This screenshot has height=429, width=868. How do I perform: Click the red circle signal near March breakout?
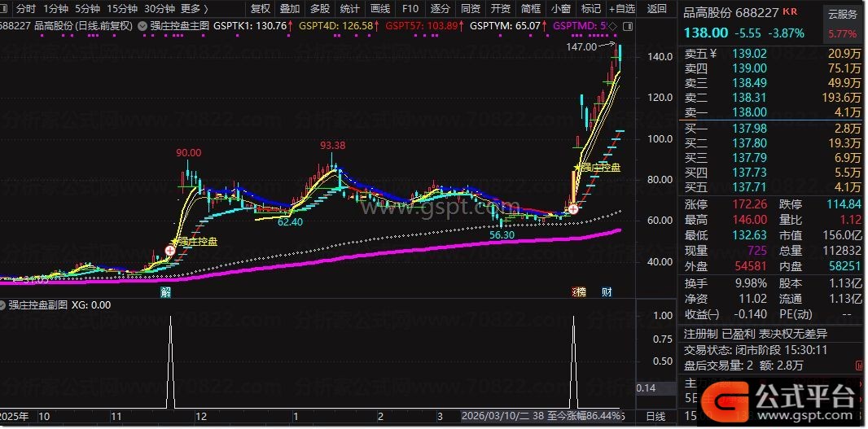573,209
